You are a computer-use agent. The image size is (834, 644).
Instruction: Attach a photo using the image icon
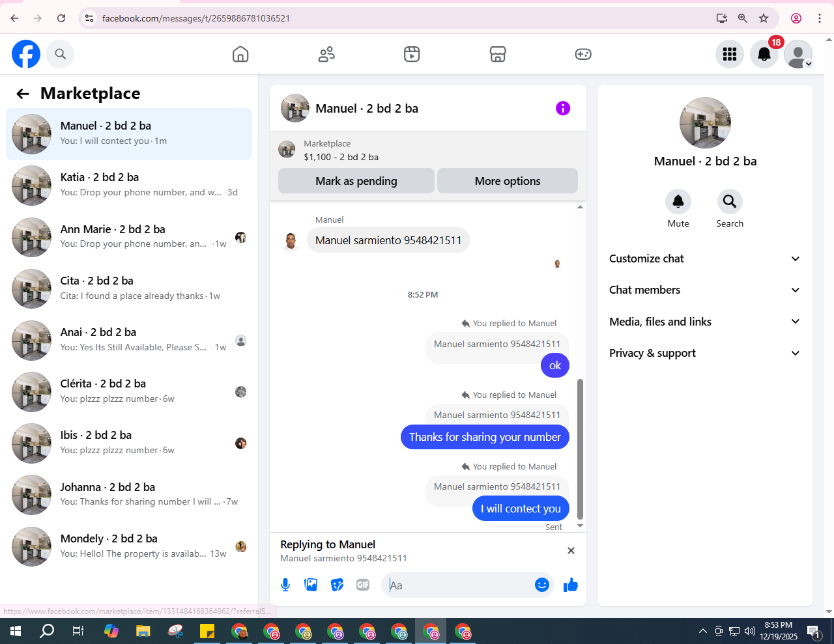[311, 585]
